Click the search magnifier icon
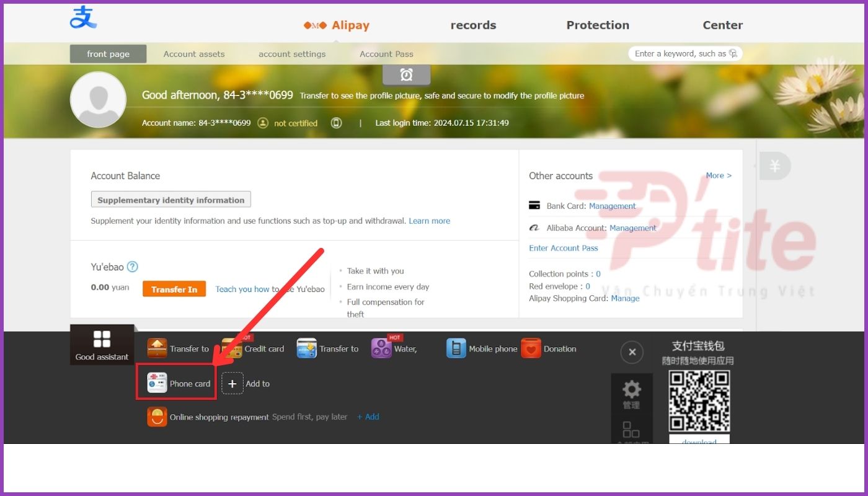The height and width of the screenshot is (496, 868). click(x=733, y=53)
